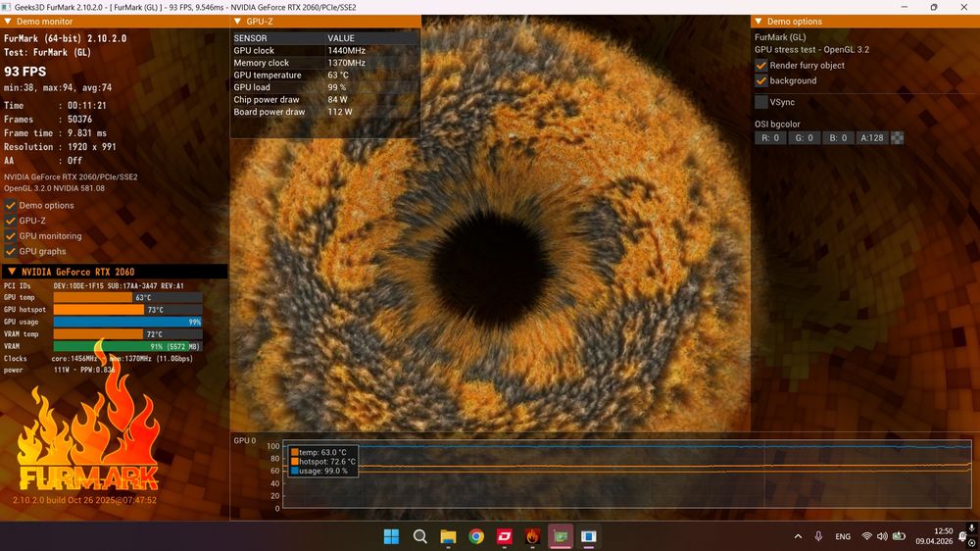
Task: Click the GPU clock 1440MHz value
Action: 346,51
